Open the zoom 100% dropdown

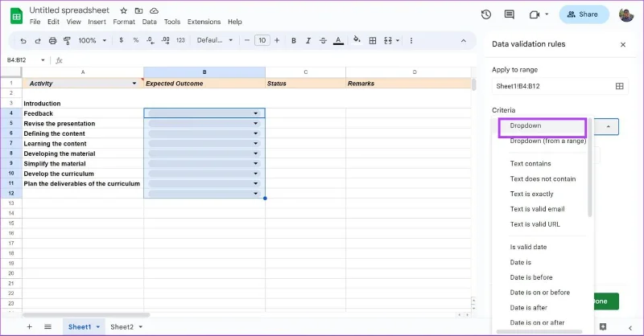coord(93,41)
